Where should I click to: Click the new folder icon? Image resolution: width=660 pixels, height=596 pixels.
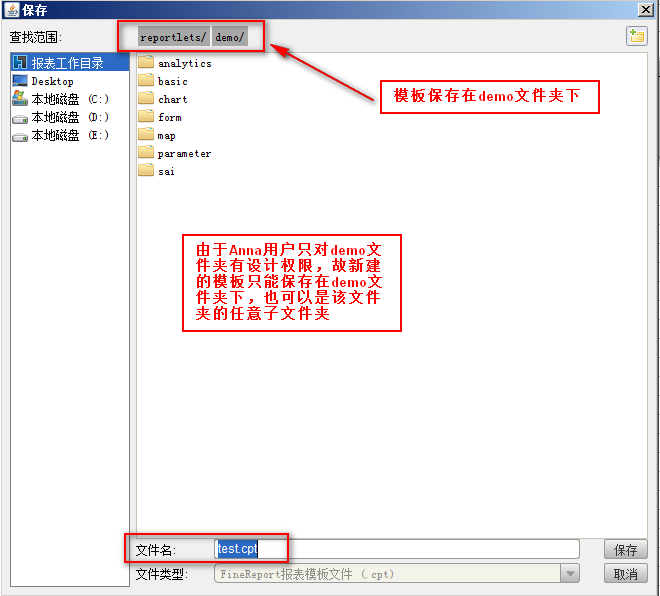click(636, 36)
